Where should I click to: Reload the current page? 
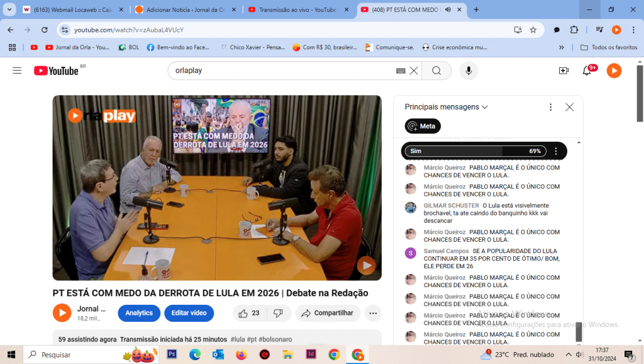45,30
